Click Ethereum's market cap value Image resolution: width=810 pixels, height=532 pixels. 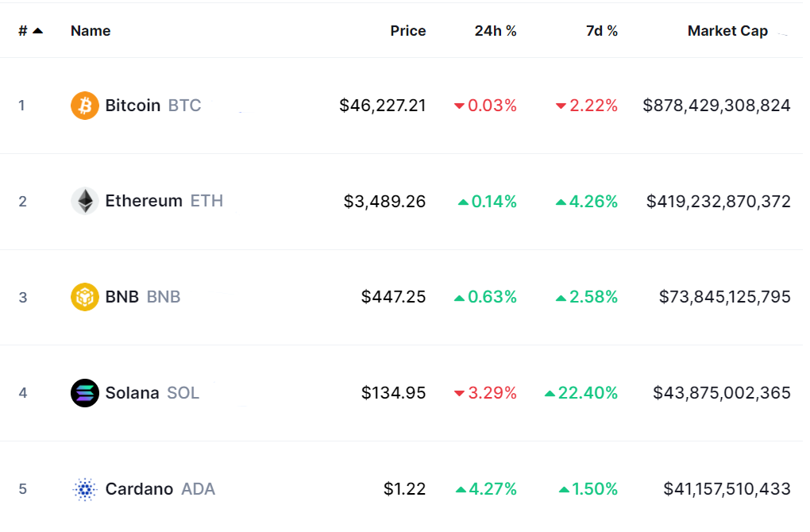click(718, 202)
